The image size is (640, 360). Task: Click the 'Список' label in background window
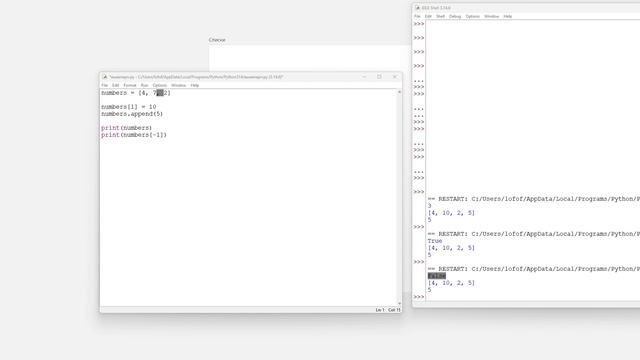point(217,40)
